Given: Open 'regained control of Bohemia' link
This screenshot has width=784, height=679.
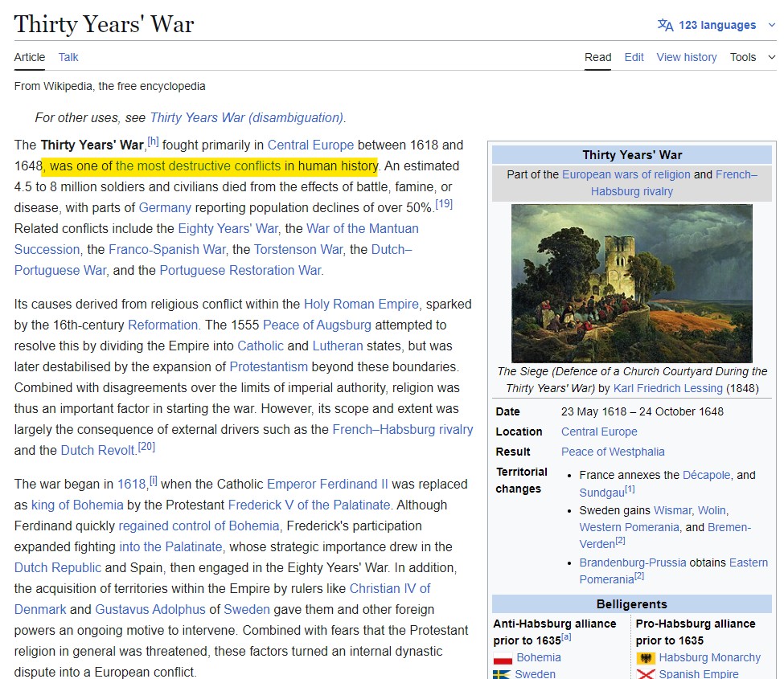Looking at the screenshot, I should [199, 526].
